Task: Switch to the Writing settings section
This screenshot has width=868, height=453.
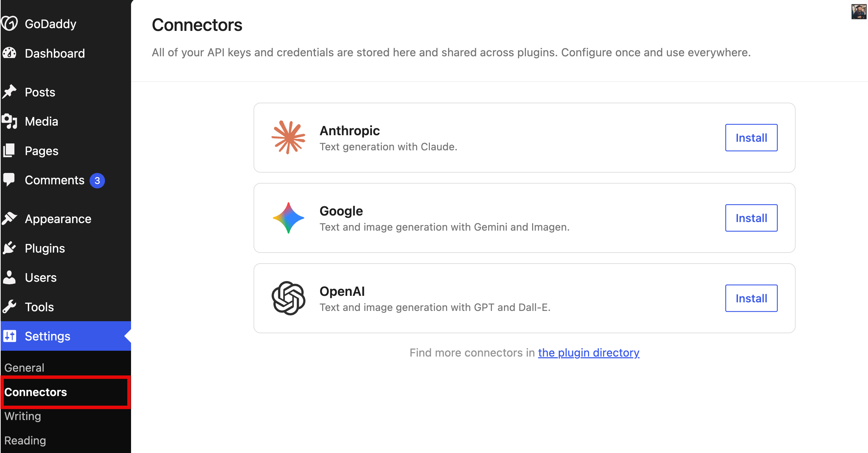Action: coord(22,416)
